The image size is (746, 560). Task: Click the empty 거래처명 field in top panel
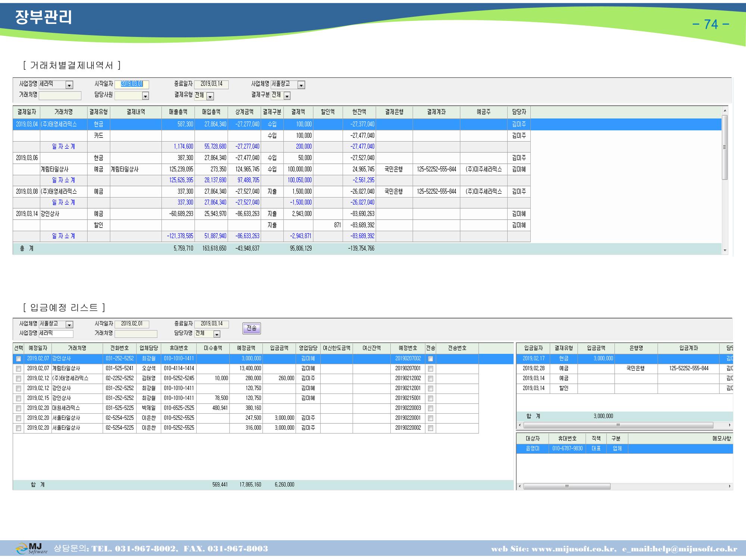(60, 96)
